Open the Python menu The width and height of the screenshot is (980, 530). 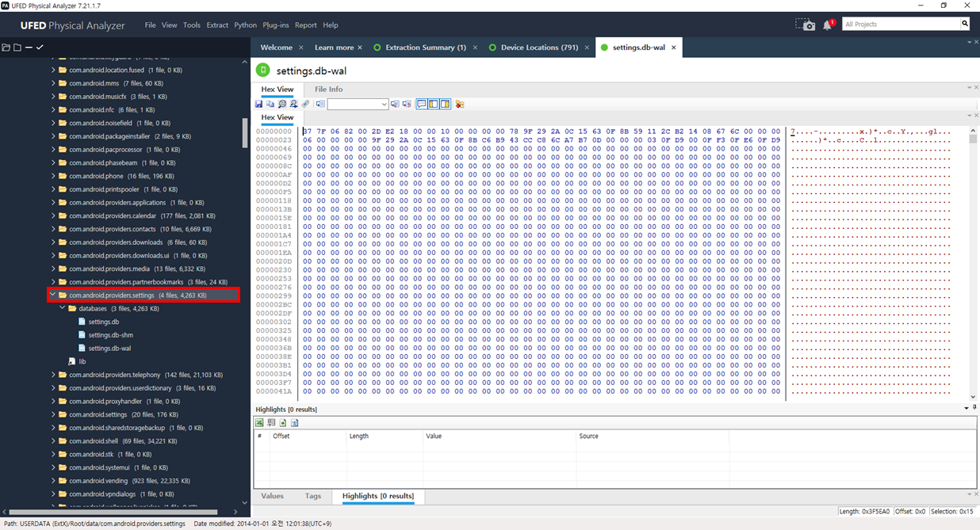tap(245, 25)
